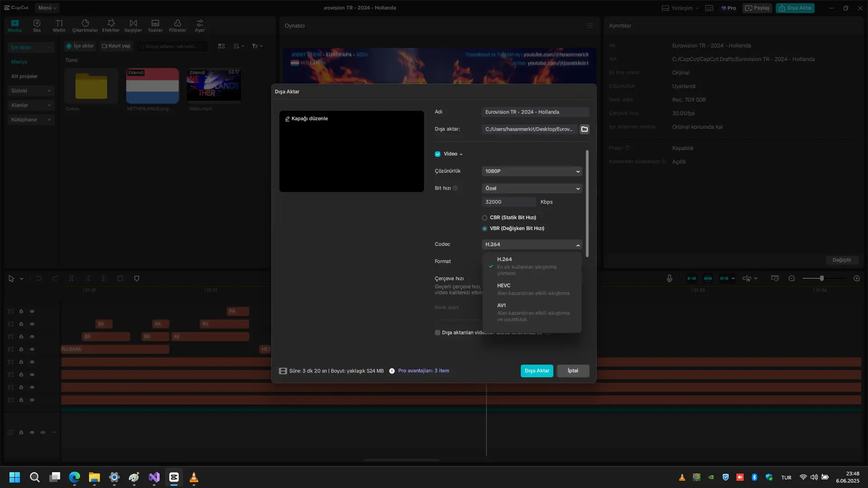This screenshot has width=868, height=488.
Task: Open the Efektler tool tab
Action: pos(111,26)
